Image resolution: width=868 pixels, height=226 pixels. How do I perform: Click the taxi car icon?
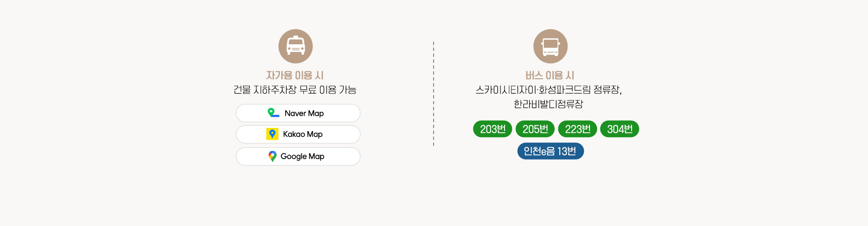tap(296, 46)
